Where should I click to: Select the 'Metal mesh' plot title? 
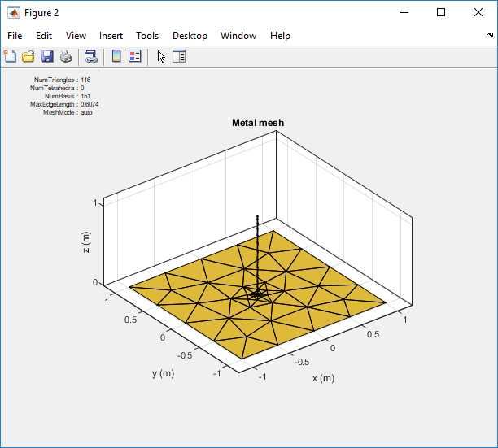pyautogui.click(x=258, y=123)
